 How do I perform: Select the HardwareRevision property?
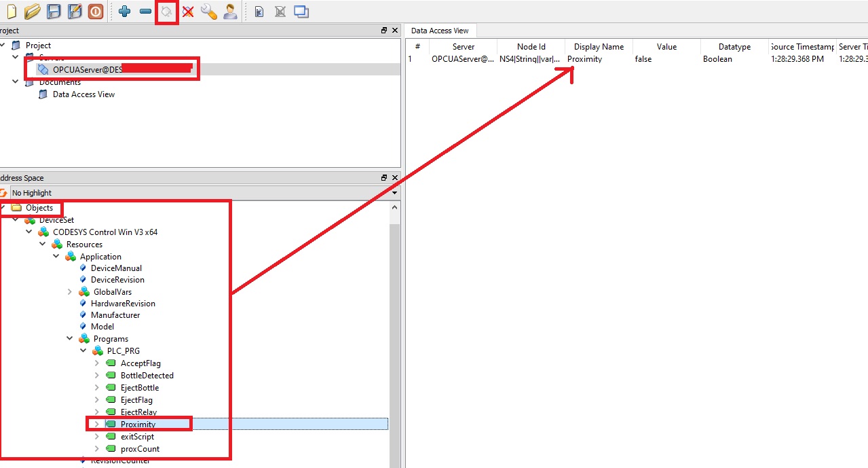pyautogui.click(x=123, y=304)
